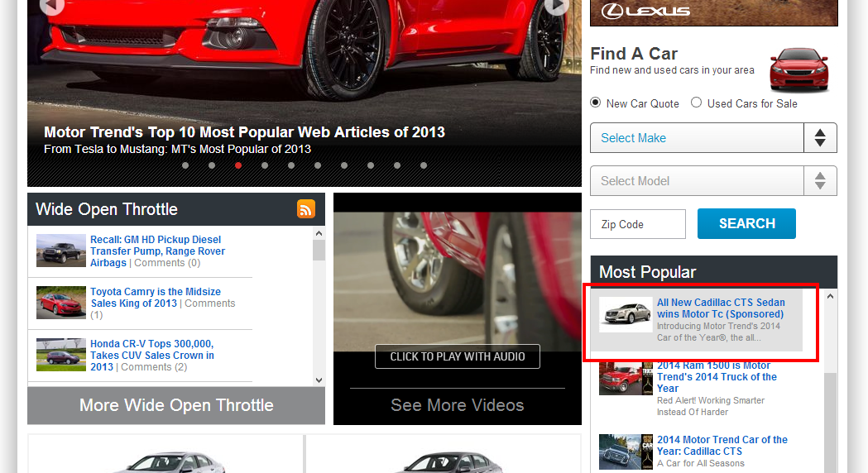Click the Wide Open Throttle scrollbar thumb
868x473 pixels.
tap(319, 250)
